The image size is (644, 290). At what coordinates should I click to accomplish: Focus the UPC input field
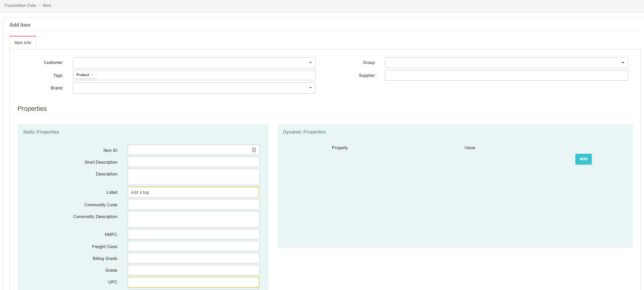pyautogui.click(x=194, y=282)
